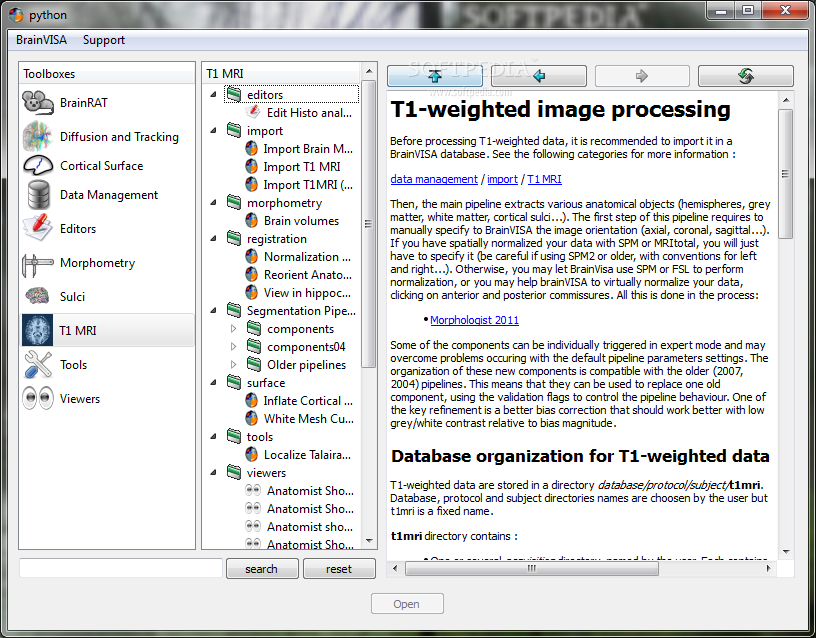Image resolution: width=816 pixels, height=638 pixels.
Task: Follow the import link
Action: point(502,179)
